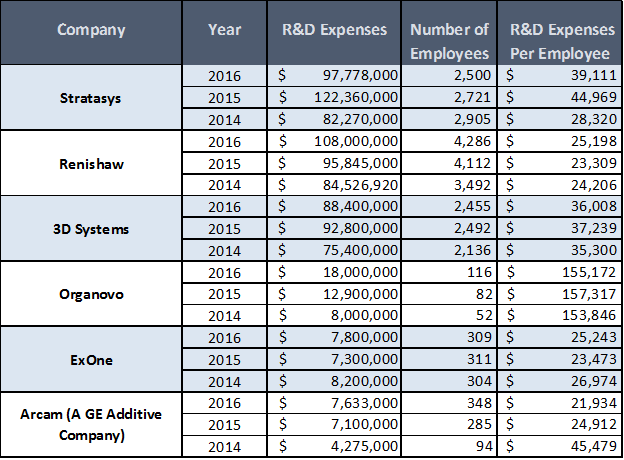
Task: Click Organovo employee count 52
Action: [449, 315]
